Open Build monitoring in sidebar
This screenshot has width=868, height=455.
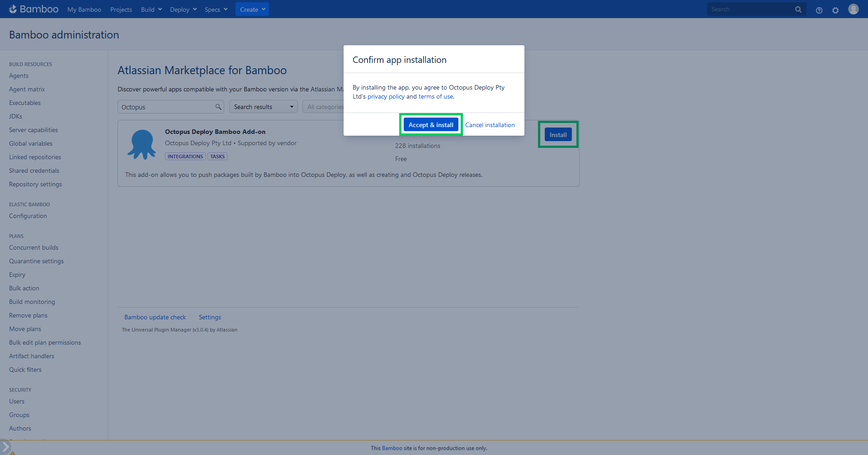click(32, 302)
